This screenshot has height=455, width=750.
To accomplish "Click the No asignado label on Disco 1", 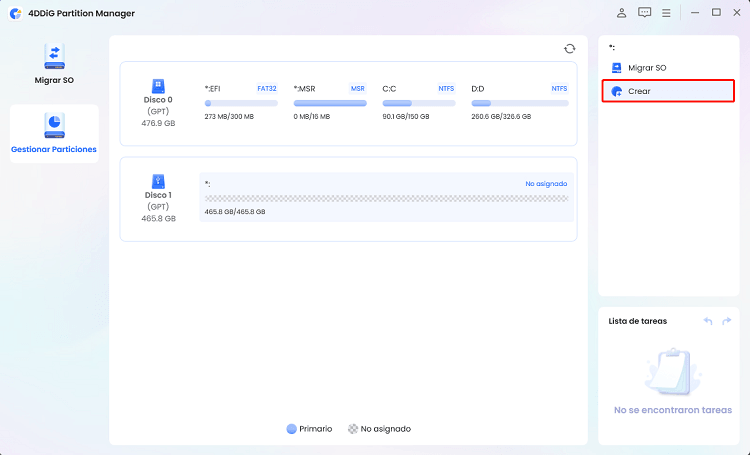I will tap(546, 184).
